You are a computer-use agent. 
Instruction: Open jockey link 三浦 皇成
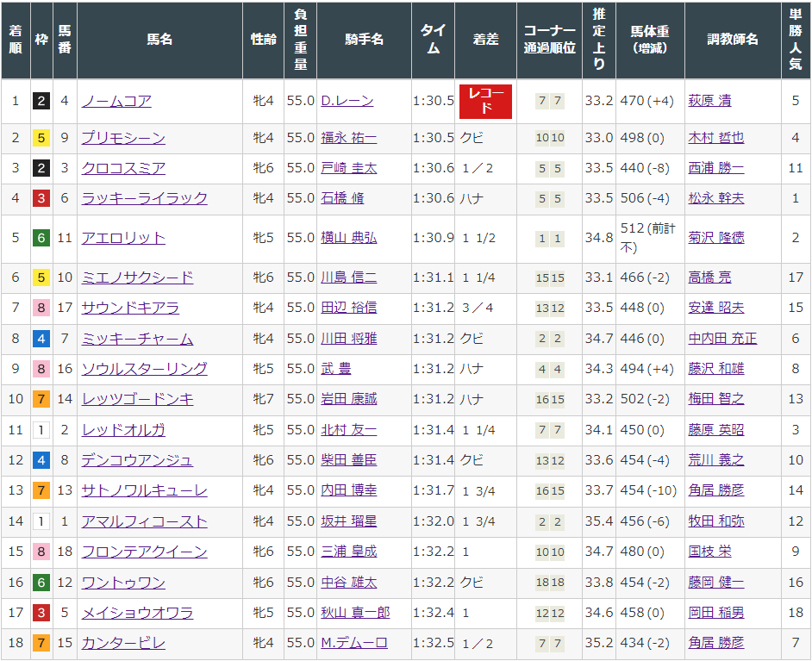point(348,552)
